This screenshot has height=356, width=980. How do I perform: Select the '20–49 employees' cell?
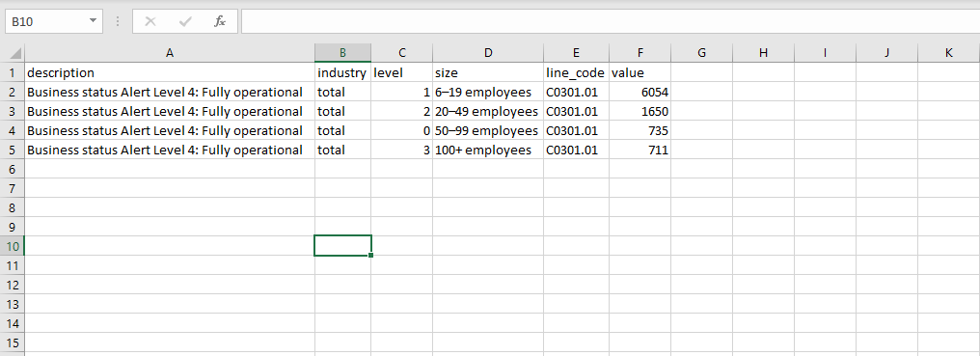point(488,111)
